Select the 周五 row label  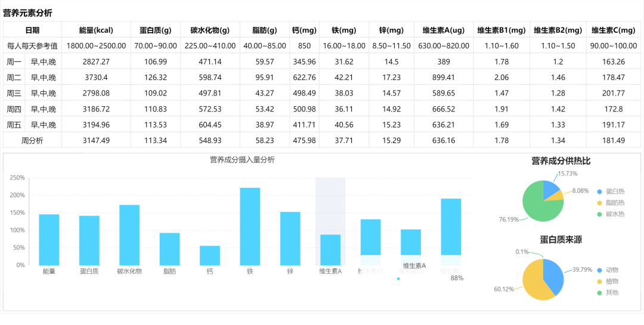14,125
